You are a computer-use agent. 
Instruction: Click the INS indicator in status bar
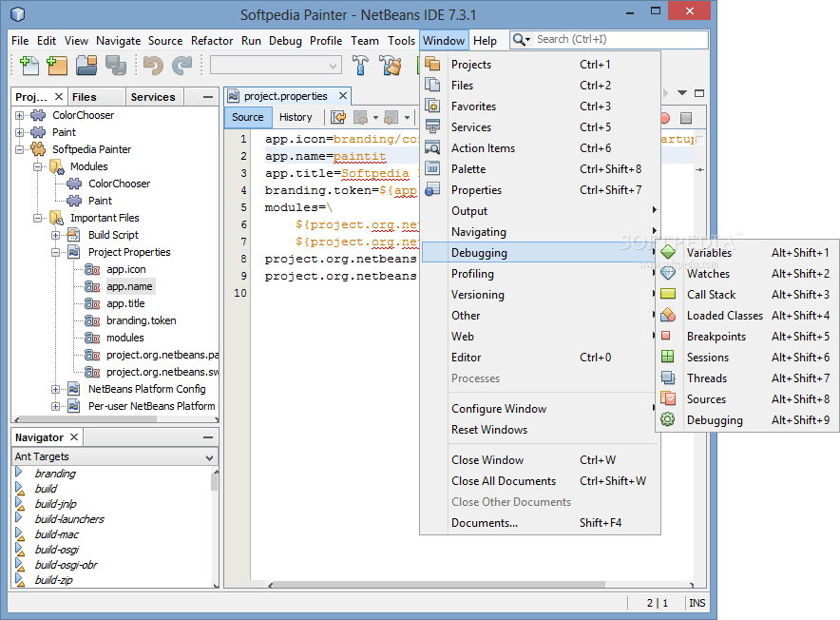pos(697,603)
